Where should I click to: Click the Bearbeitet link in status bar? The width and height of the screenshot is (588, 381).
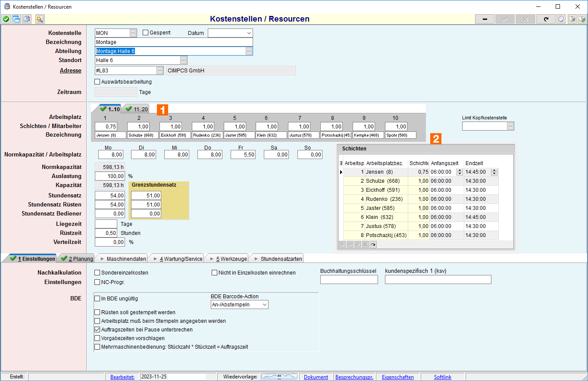click(x=122, y=377)
